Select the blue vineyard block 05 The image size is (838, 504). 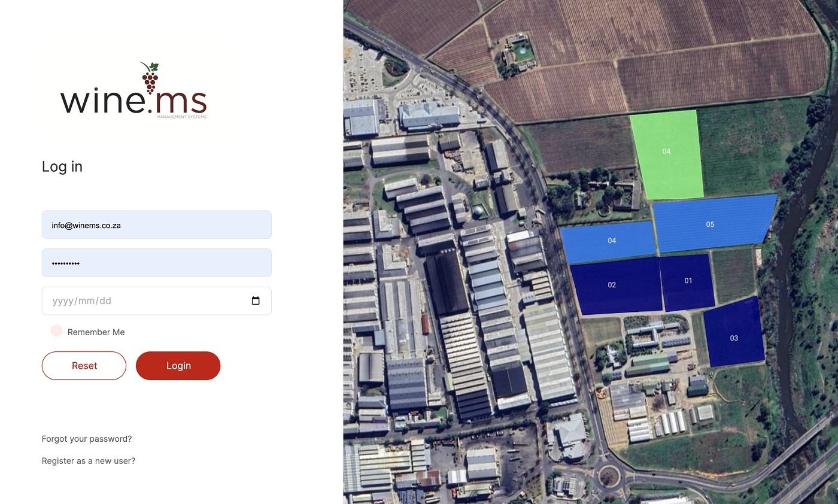click(712, 223)
